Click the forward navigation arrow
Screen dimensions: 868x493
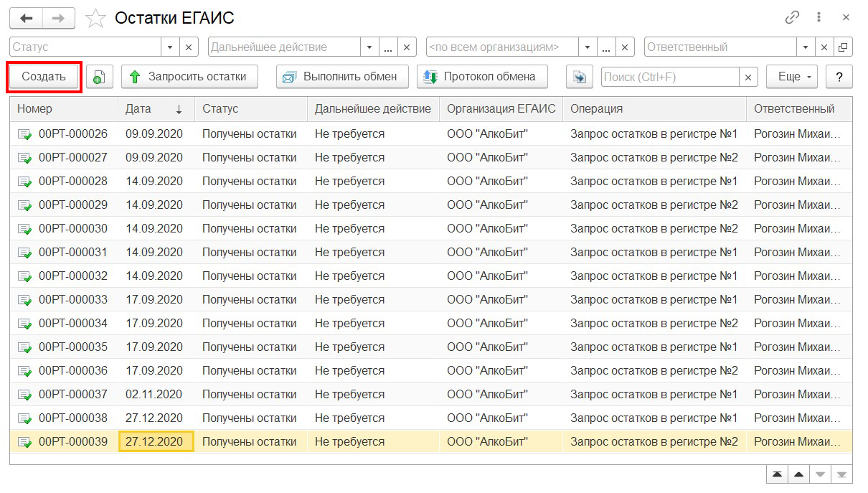(x=59, y=18)
